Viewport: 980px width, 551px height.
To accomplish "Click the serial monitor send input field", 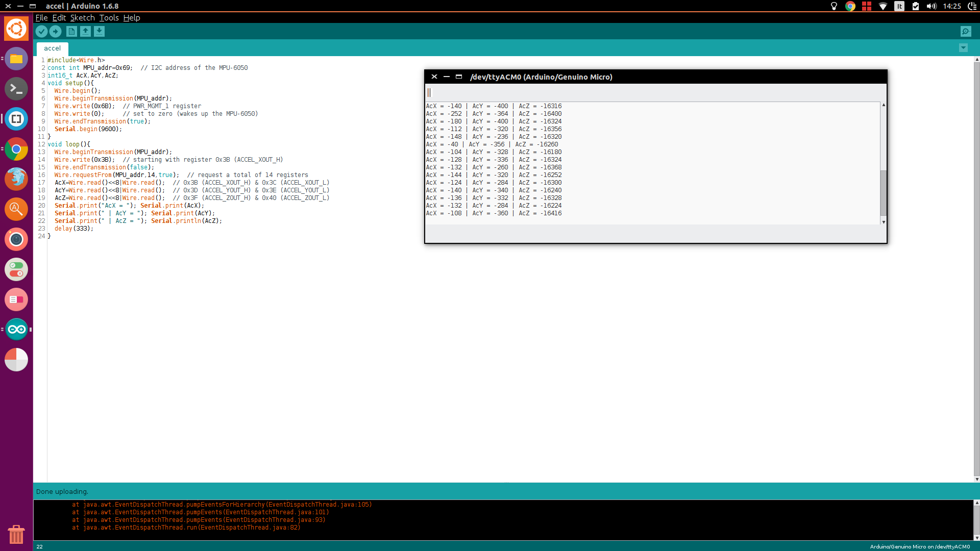I will (x=653, y=92).
